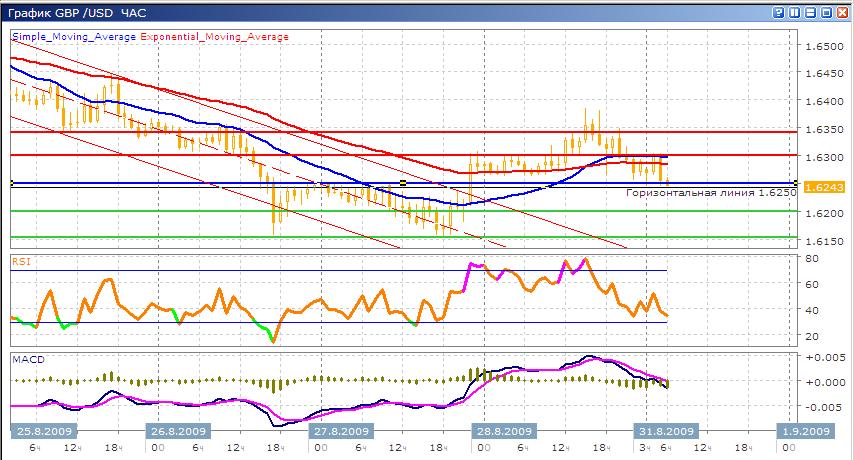Jump to the 27.8.2009 date marker
This screenshot has height=460, width=854.
pos(340,431)
